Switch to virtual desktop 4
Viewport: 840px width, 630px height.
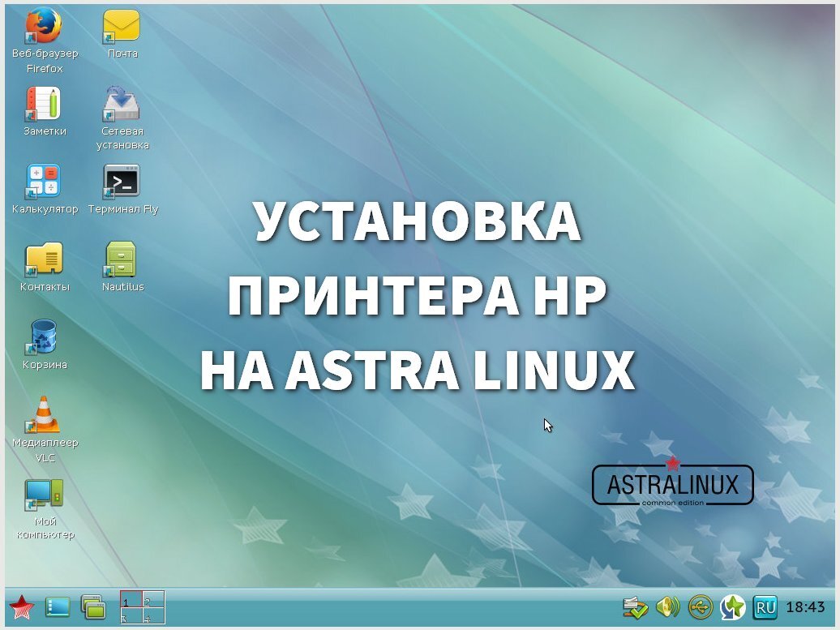(154, 615)
